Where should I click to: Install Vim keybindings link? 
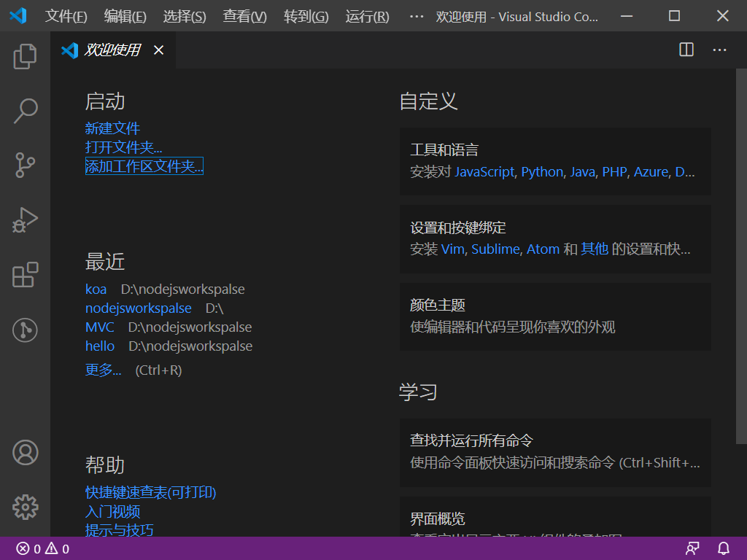pos(452,249)
